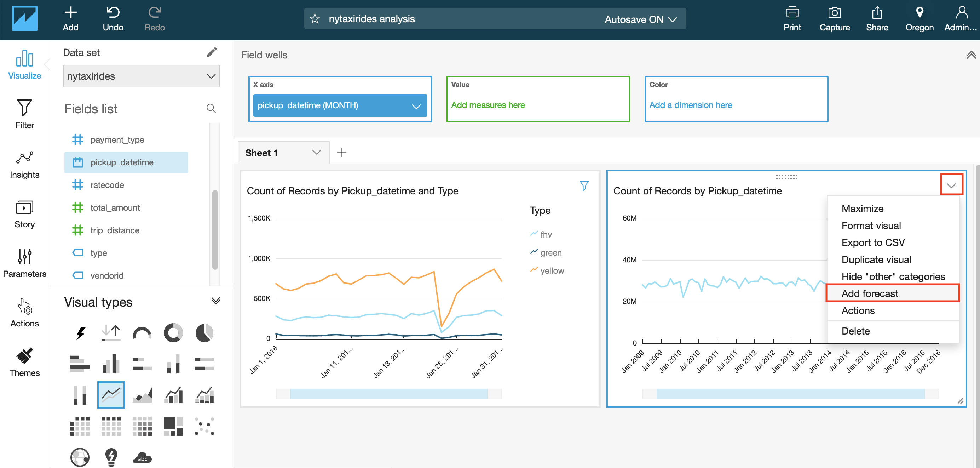This screenshot has height=468, width=980.
Task: Select the Visualize sidebar tab
Action: [25, 65]
